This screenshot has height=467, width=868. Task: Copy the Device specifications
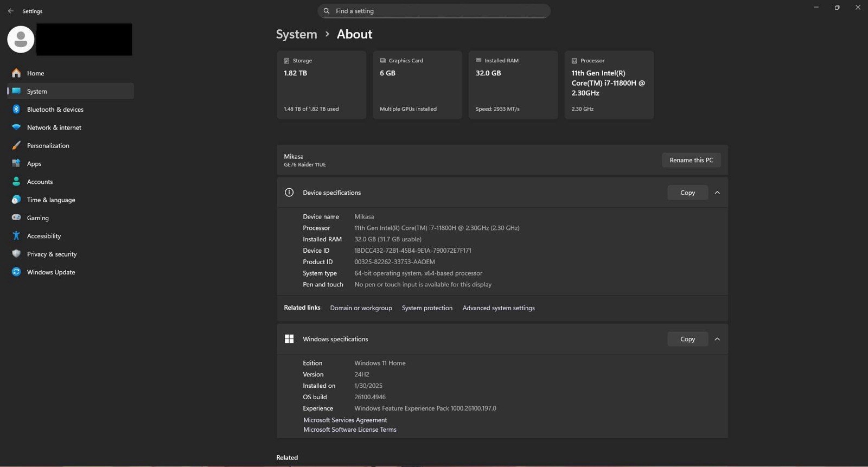[687, 193]
